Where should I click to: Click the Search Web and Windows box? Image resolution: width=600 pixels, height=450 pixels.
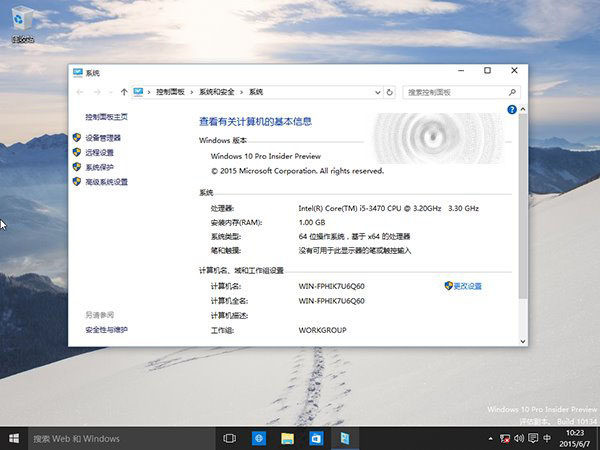click(x=122, y=439)
